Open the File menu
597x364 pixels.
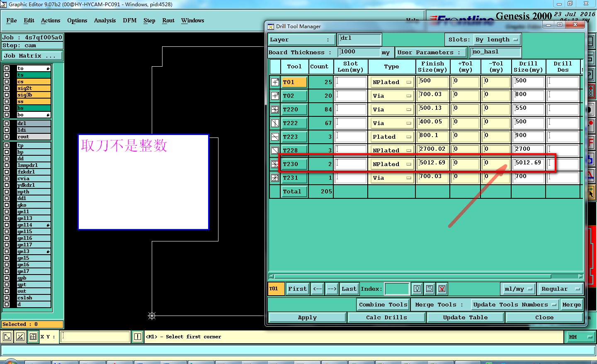(12, 20)
